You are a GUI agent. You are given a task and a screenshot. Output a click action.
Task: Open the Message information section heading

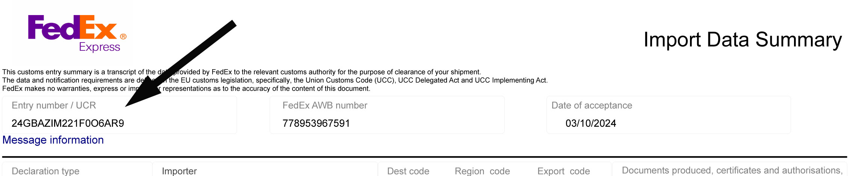53,140
